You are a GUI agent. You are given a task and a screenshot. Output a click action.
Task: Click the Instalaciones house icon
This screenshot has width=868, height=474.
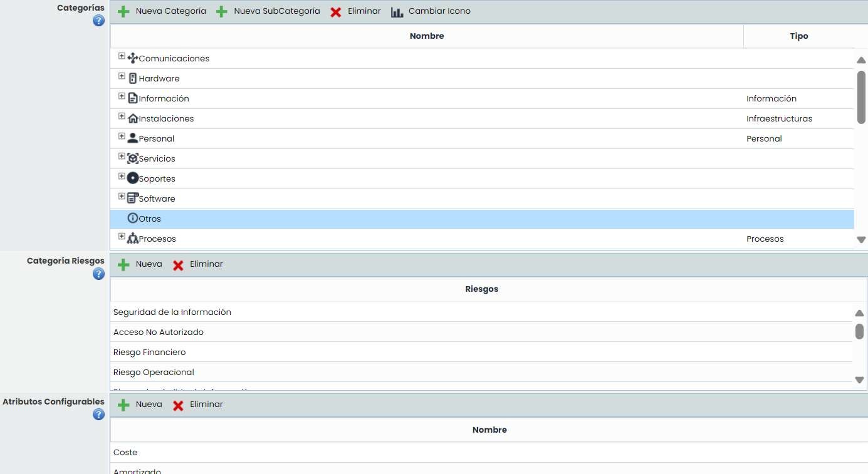click(x=132, y=118)
